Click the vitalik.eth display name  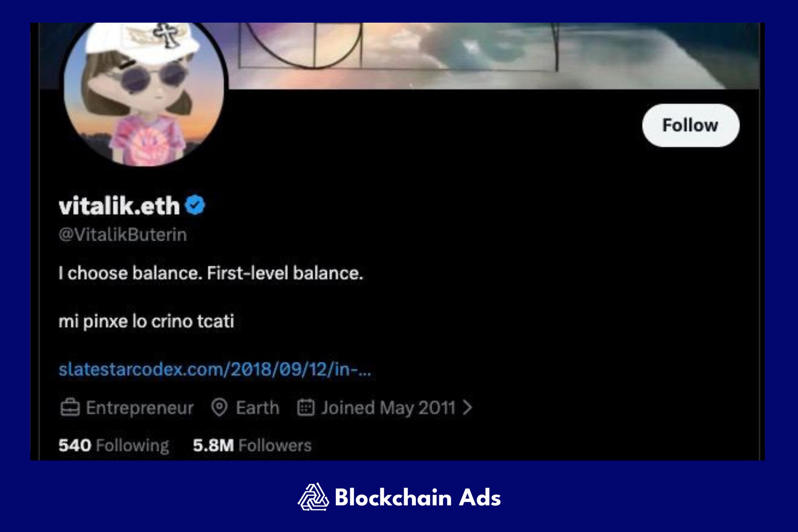pos(119,206)
